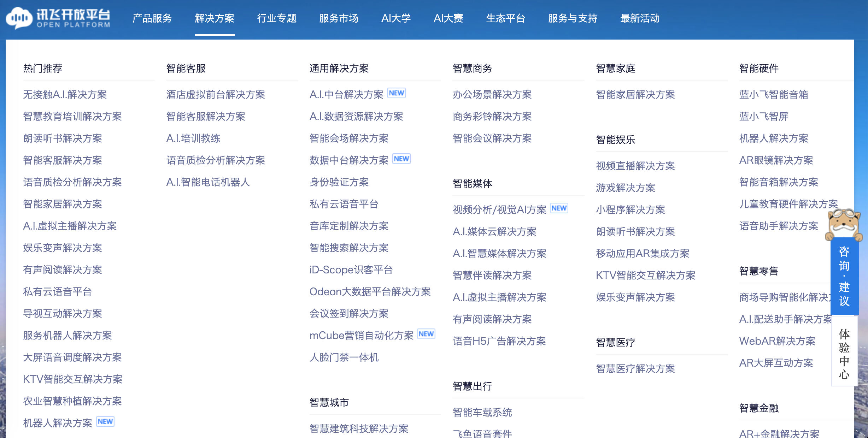Viewport: 868px width, 438px height.
Task: Open 智能家居解决方案 under 智慧家庭
Action: [x=635, y=95]
